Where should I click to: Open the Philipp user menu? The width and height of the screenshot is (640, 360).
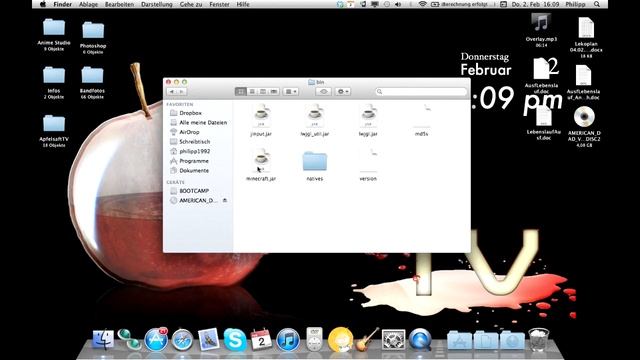[x=575, y=4]
